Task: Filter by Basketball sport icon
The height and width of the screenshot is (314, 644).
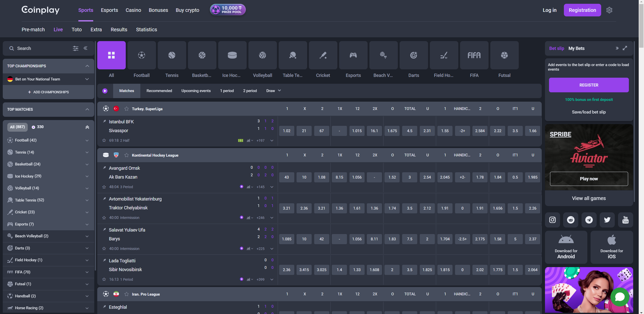Action: pyautogui.click(x=202, y=55)
